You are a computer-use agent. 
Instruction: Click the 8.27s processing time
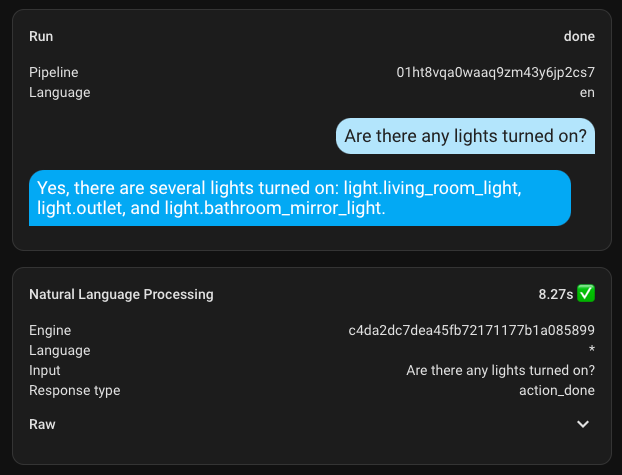[x=554, y=294]
